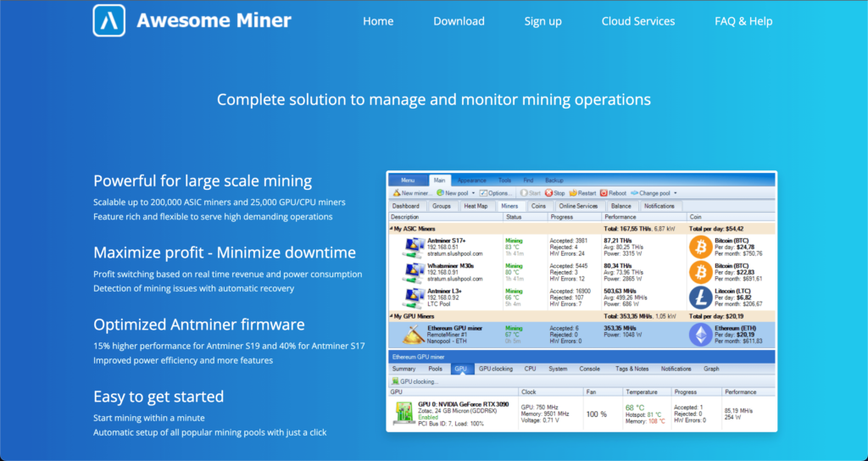This screenshot has width=868, height=461.
Task: Click the green GPU 0 card icon
Action: click(404, 414)
